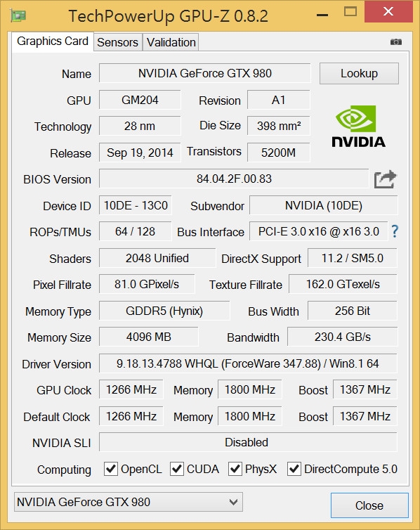
Task: Click the Texture Fillrate field 162.0 GTexel/s
Action: (x=343, y=284)
